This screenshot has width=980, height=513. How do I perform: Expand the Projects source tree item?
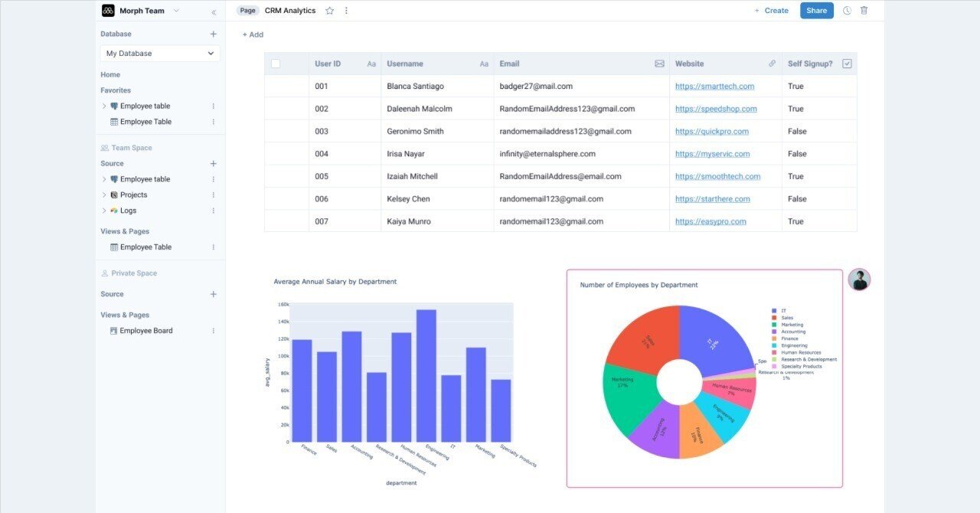[x=104, y=195]
